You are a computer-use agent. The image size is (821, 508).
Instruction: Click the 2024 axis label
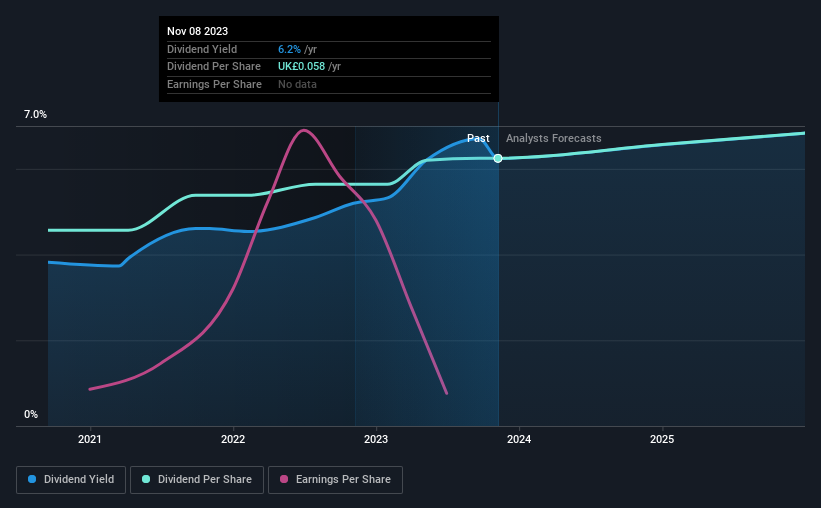click(519, 439)
